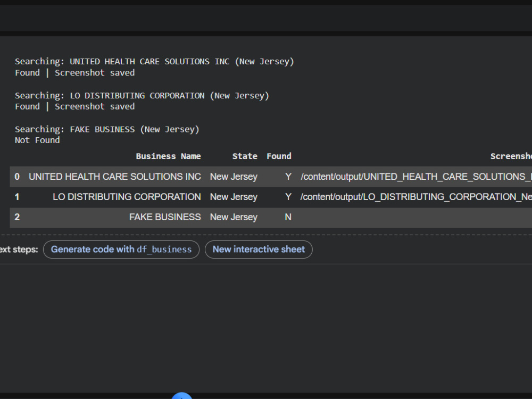Click New Jersey cell in LO DISTRIBUTING row
Screen dimensions: 532x399
[234, 197]
